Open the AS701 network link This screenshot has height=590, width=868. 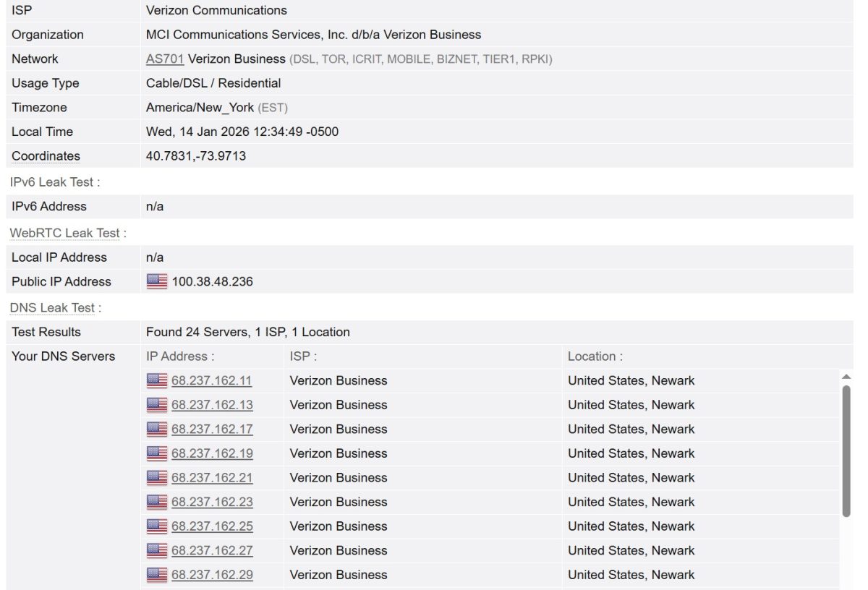163,59
